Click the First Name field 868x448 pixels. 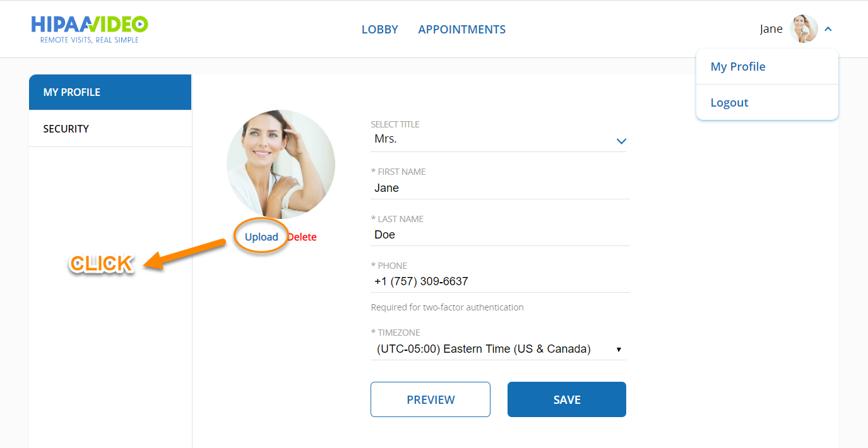pyautogui.click(x=500, y=188)
